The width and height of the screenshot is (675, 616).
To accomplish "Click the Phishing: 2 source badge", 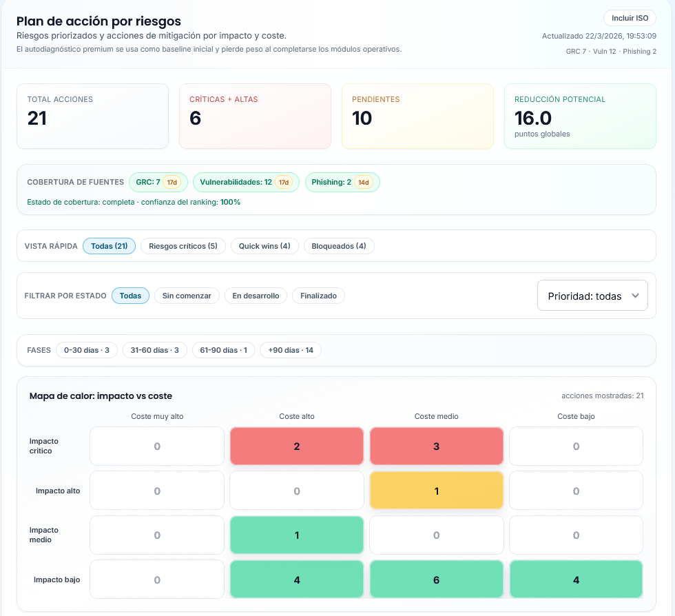I will [x=342, y=182].
